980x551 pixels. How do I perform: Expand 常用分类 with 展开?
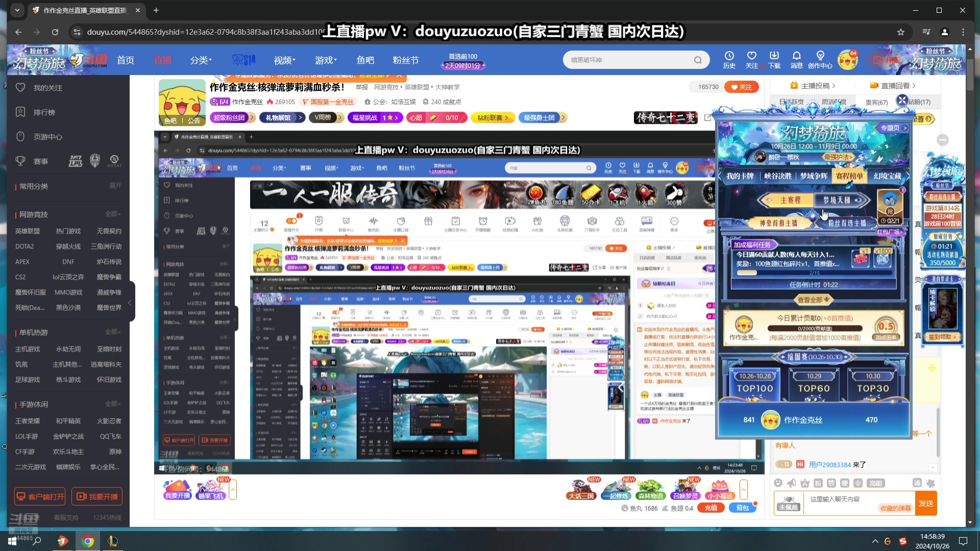click(x=115, y=186)
